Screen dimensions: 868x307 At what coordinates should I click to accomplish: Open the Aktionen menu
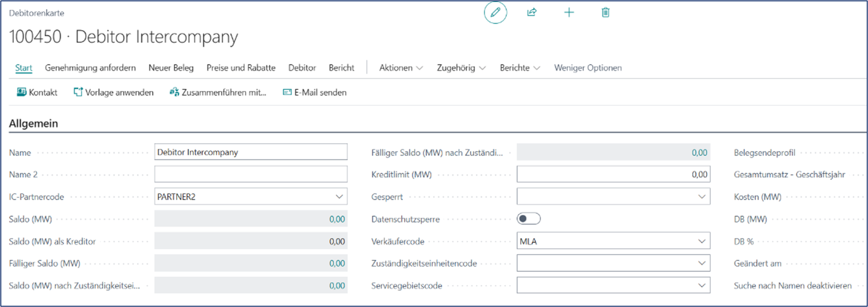point(401,68)
